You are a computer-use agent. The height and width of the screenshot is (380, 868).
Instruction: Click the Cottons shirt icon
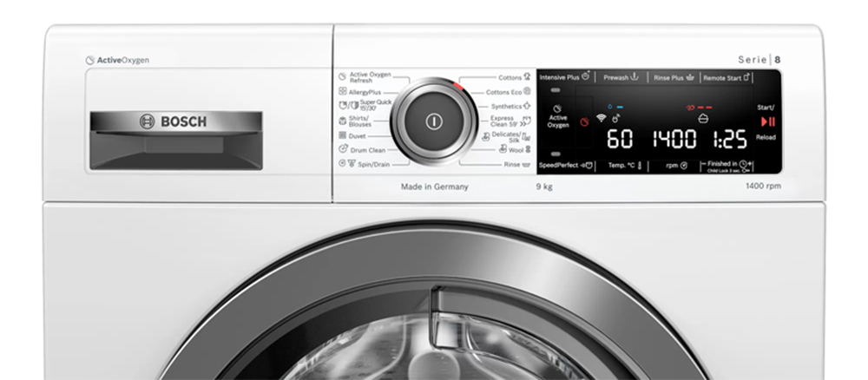pyautogui.click(x=527, y=77)
